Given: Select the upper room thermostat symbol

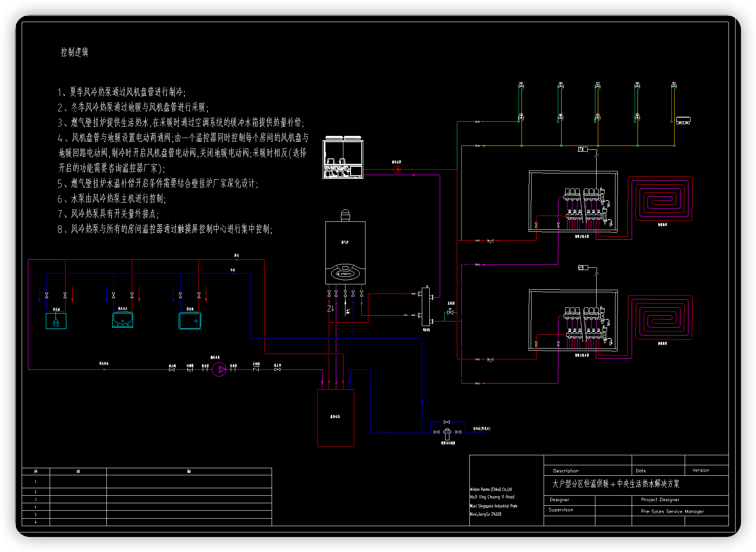Looking at the screenshot, I should (583, 149).
